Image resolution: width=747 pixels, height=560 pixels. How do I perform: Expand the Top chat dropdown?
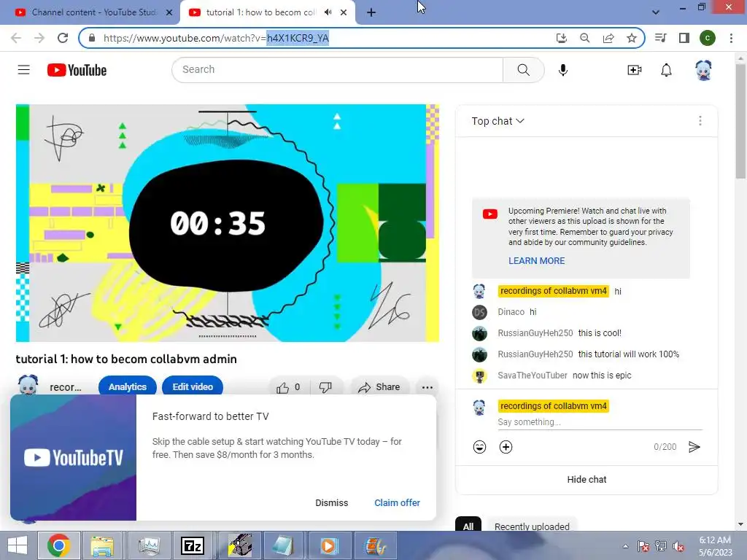(498, 121)
